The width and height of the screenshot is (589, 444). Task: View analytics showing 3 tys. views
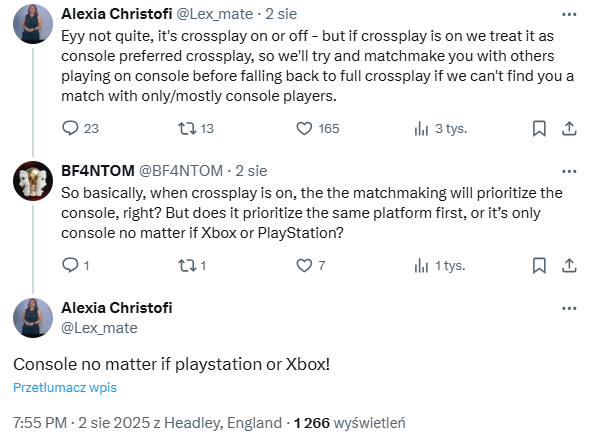click(x=440, y=128)
